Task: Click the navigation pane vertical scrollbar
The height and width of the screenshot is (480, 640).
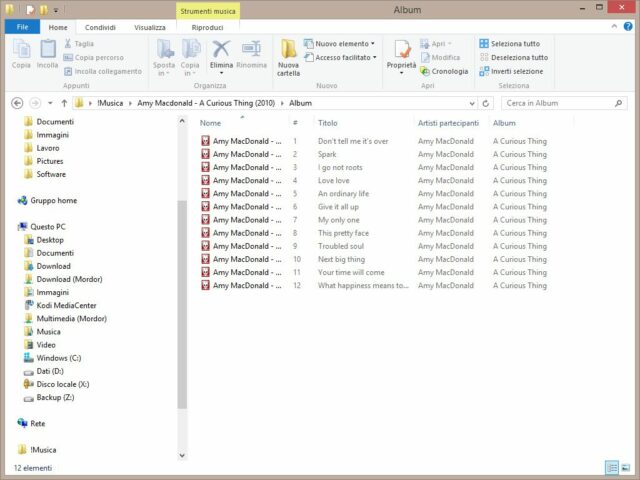Action: click(x=182, y=300)
